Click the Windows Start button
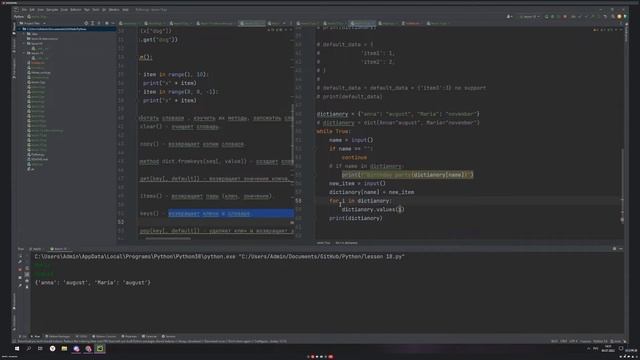The height and width of the screenshot is (360, 640). [x=17, y=349]
